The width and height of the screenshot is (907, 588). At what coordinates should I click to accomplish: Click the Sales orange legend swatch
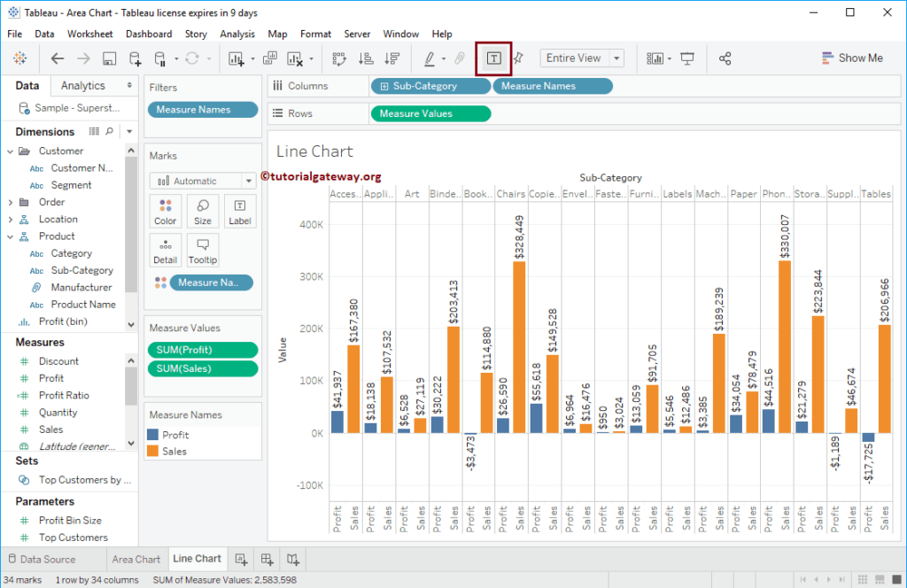coord(152,451)
